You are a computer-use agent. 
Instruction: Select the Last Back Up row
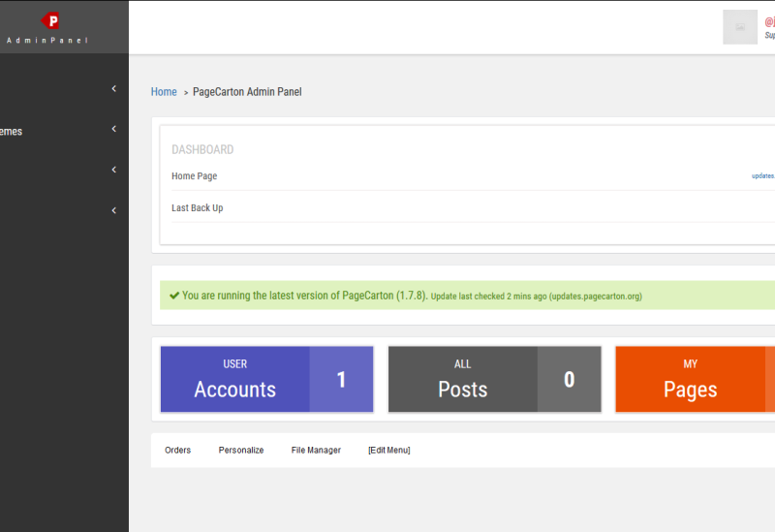[473, 207]
